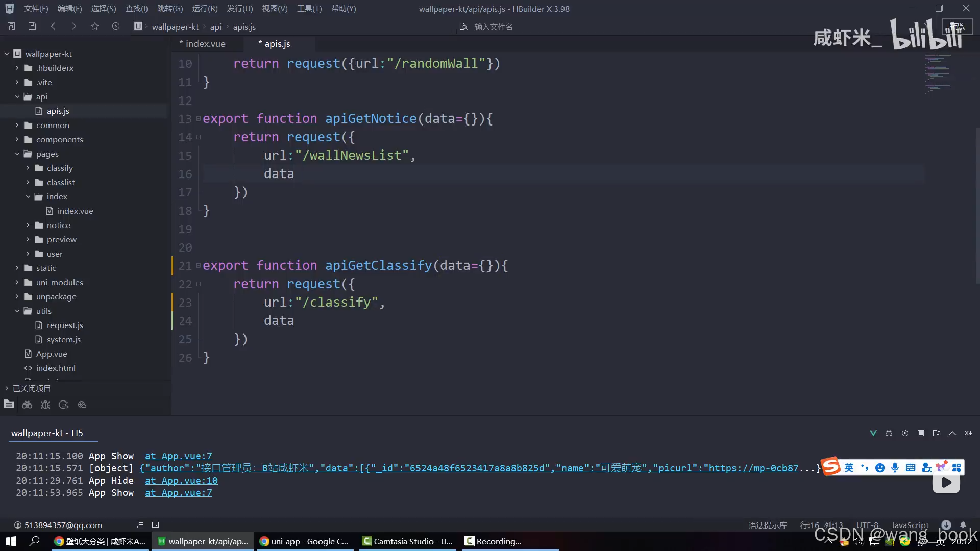Click the stop running square icon in console
Image resolution: width=980 pixels, height=551 pixels.
pyautogui.click(x=921, y=433)
